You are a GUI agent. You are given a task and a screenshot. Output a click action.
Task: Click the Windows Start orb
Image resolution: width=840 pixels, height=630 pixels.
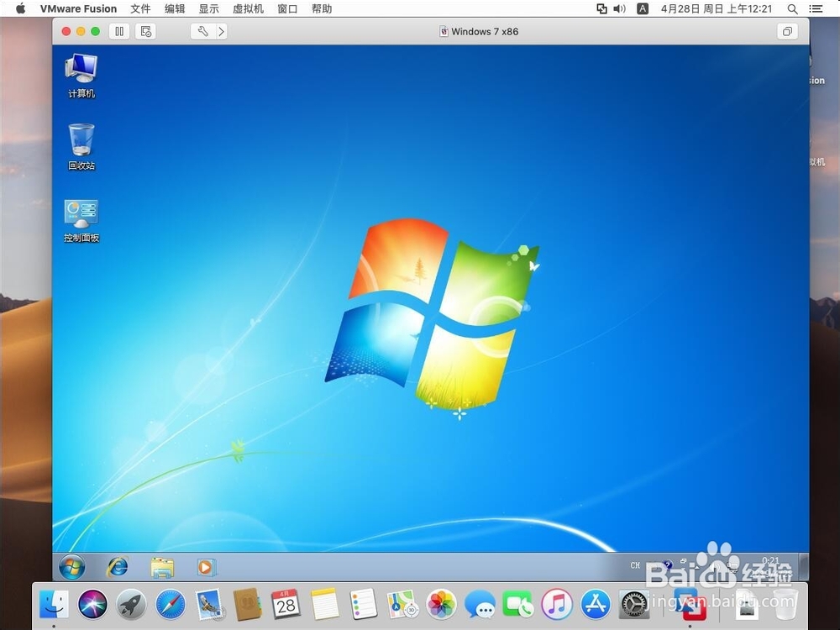pyautogui.click(x=71, y=566)
